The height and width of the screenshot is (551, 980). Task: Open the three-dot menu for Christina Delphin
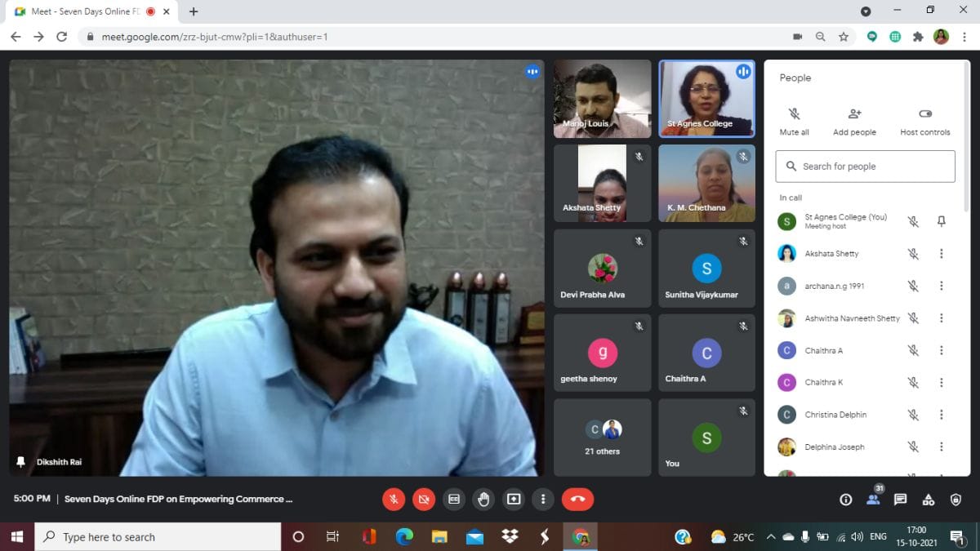click(941, 415)
